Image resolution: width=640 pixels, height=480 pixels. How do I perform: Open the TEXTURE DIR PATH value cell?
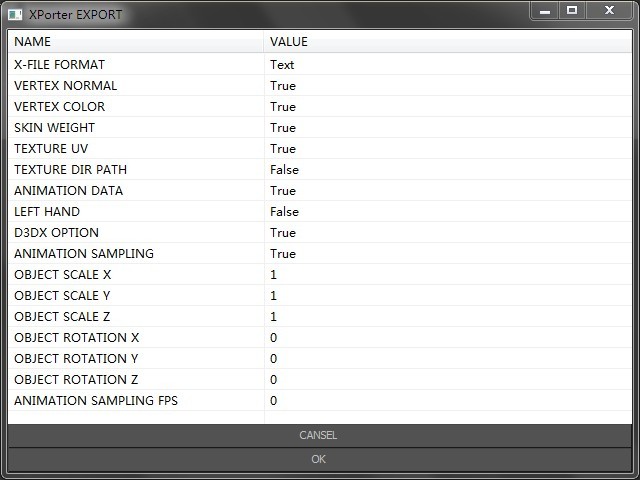coord(284,170)
